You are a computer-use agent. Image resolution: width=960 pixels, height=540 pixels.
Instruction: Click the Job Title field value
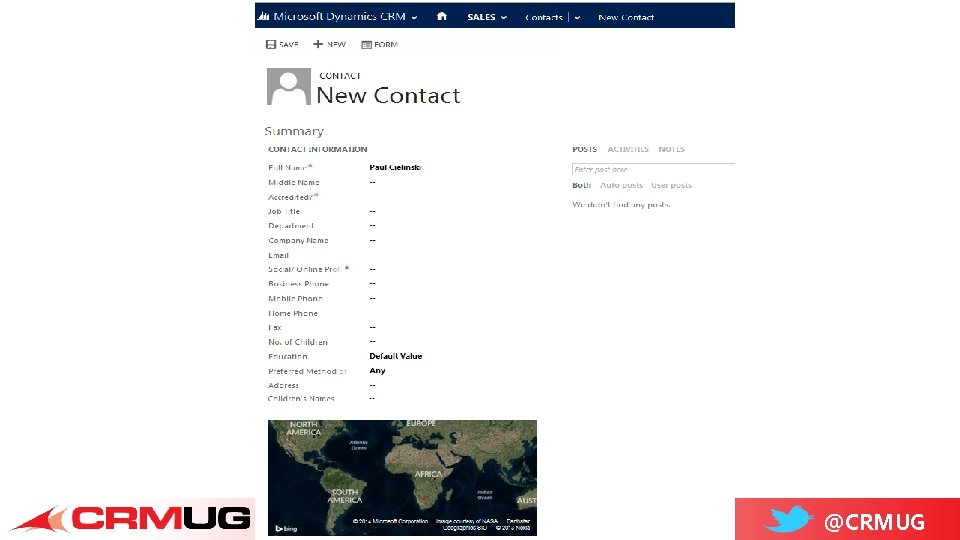click(372, 211)
